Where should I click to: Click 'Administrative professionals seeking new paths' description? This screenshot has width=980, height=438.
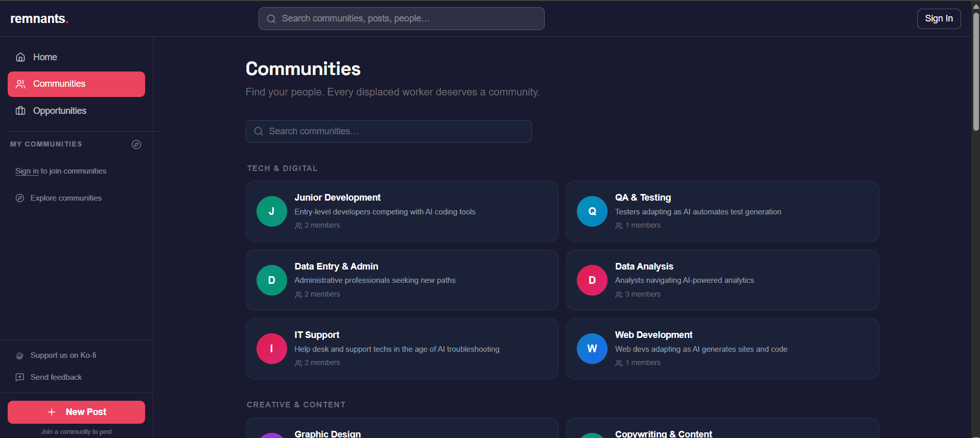375,280
